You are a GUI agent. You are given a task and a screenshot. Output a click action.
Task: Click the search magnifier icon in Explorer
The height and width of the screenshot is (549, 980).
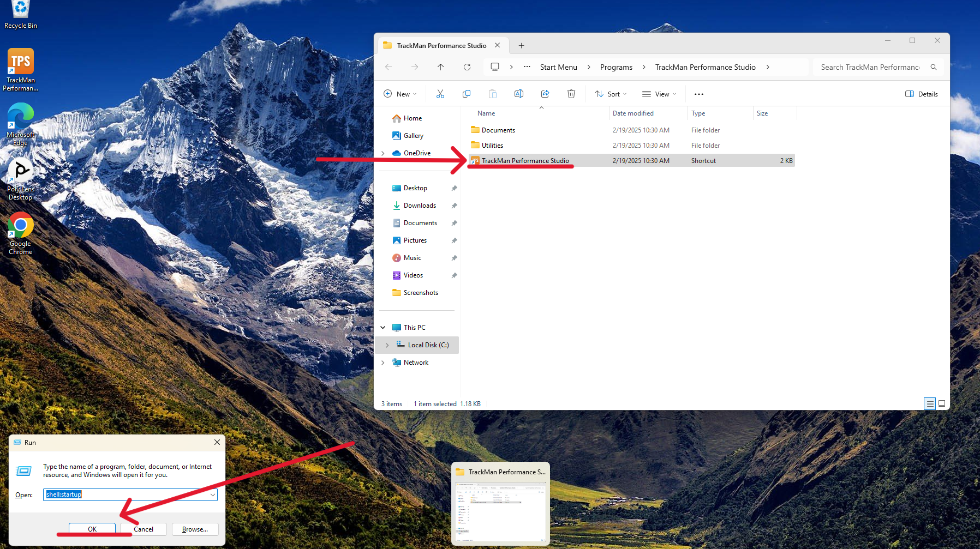click(934, 67)
